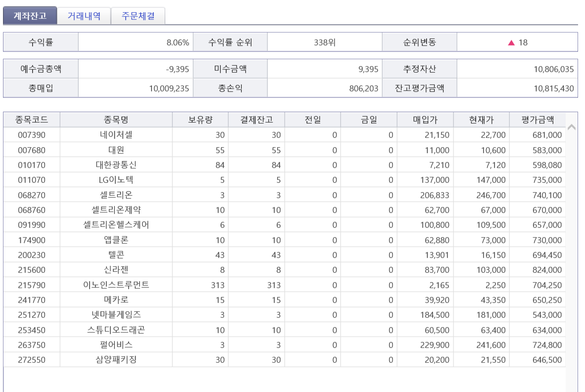This screenshot has height=392, width=585.
Task: Click the 펄어비스 stock name
Action: (116, 345)
